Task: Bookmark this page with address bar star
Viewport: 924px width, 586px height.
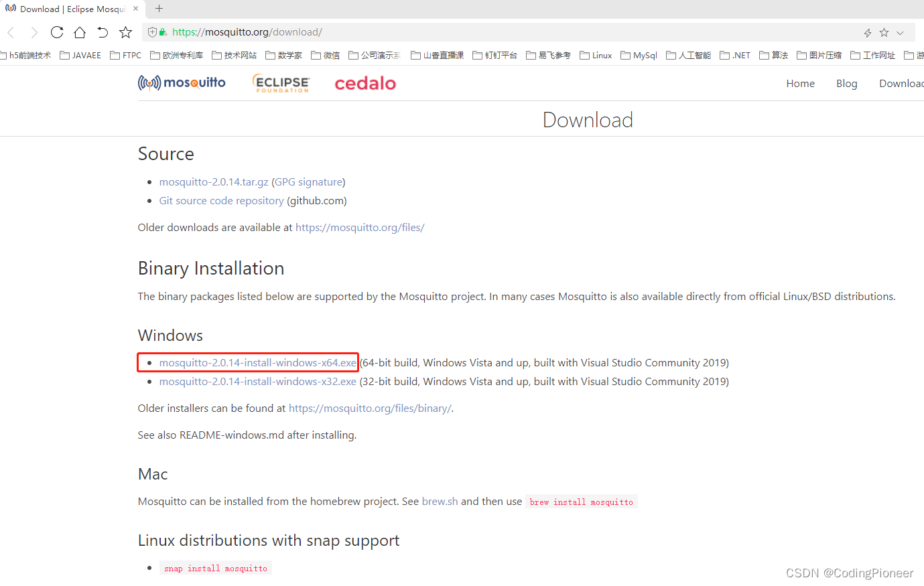Action: click(x=884, y=32)
